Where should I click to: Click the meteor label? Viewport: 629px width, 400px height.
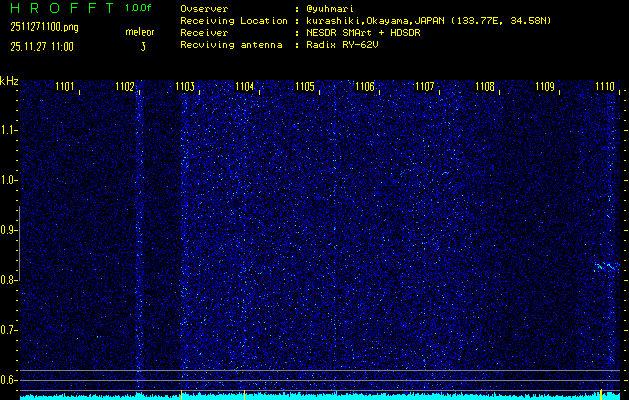pos(140,32)
